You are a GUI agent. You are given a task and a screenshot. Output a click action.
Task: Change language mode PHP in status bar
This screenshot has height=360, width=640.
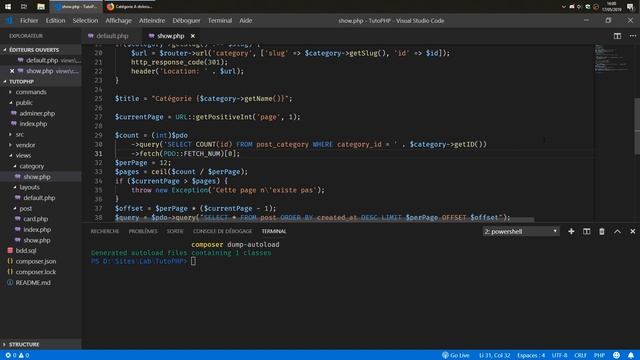tap(599, 356)
